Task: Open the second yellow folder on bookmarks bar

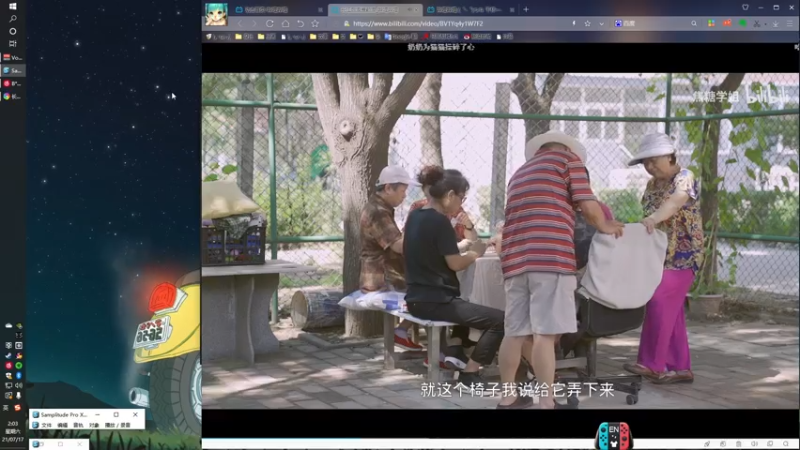Action: coord(266,37)
